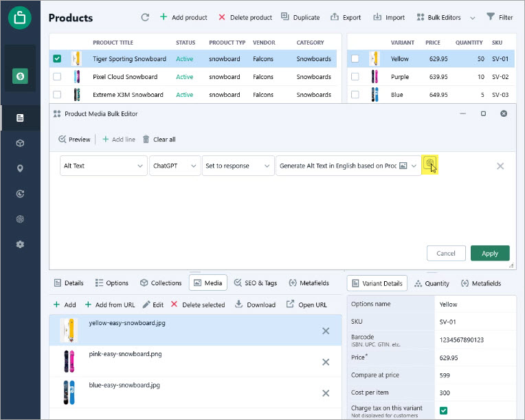This screenshot has height=420, width=525.
Task: Open the box inventory sidebar icon
Action: point(20,143)
